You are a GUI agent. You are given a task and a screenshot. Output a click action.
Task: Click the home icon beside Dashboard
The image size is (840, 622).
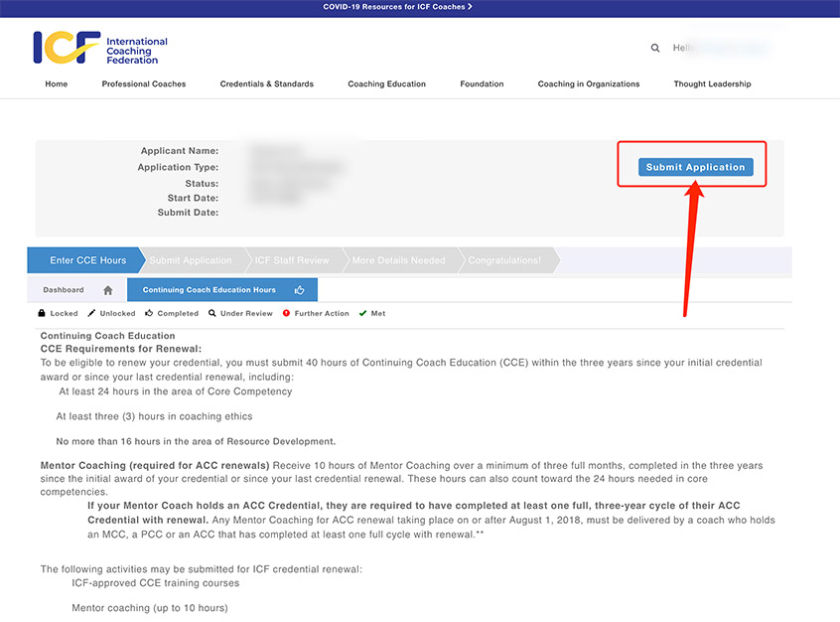pos(108,290)
